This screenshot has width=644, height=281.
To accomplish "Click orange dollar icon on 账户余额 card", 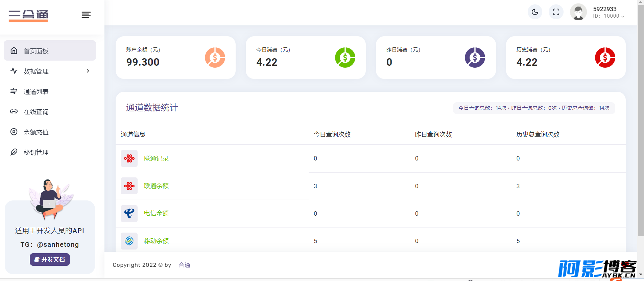I will coord(215,58).
